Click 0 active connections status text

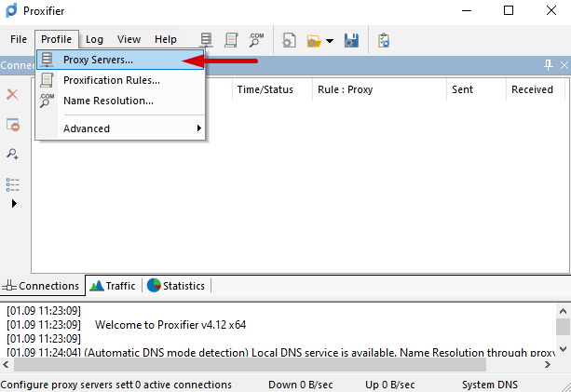click(184, 385)
